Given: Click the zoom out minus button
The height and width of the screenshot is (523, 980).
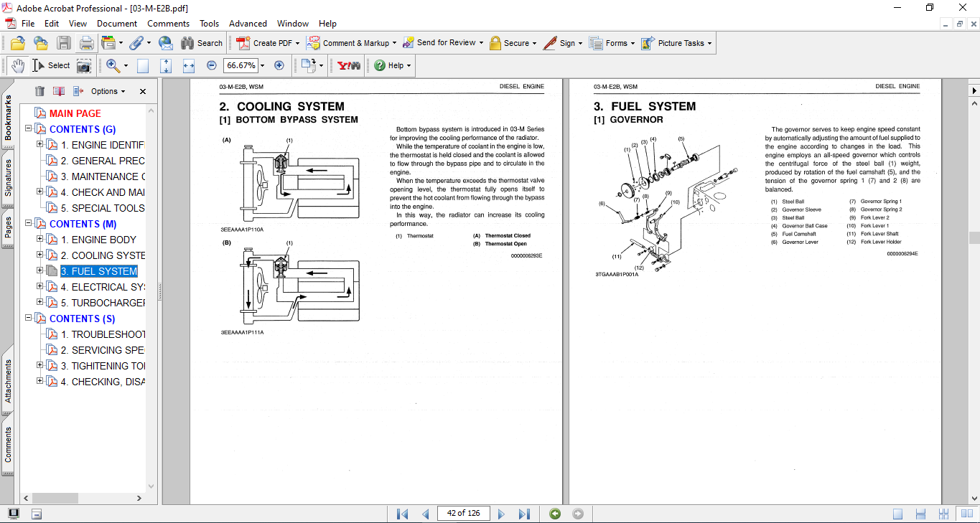Looking at the screenshot, I should 212,65.
